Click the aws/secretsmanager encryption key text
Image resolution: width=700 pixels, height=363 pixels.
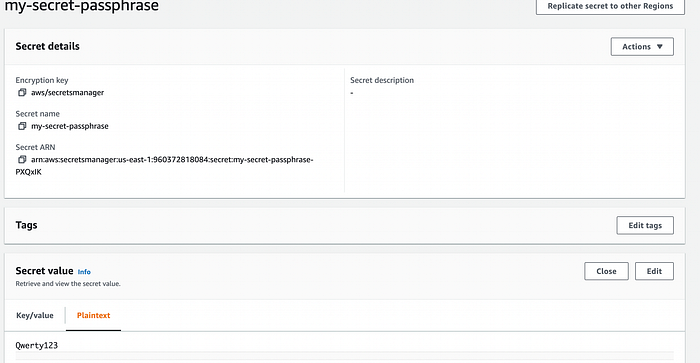67,92
